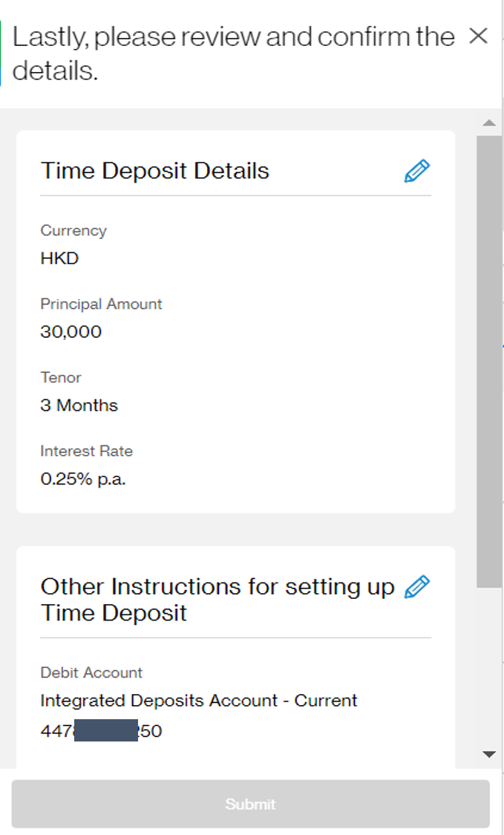Viewport: 504px width, 835px height.
Task: Edit the Time Deposit Details section
Action: coord(416,171)
